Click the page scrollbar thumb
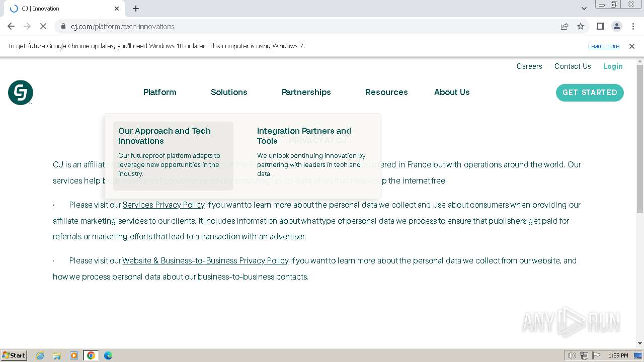The height and width of the screenshot is (362, 644). [640, 138]
